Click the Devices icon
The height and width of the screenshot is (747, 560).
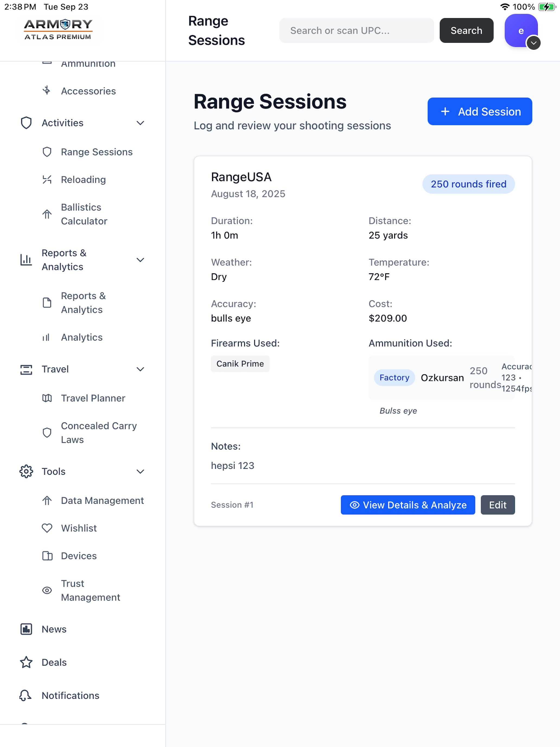click(x=47, y=556)
